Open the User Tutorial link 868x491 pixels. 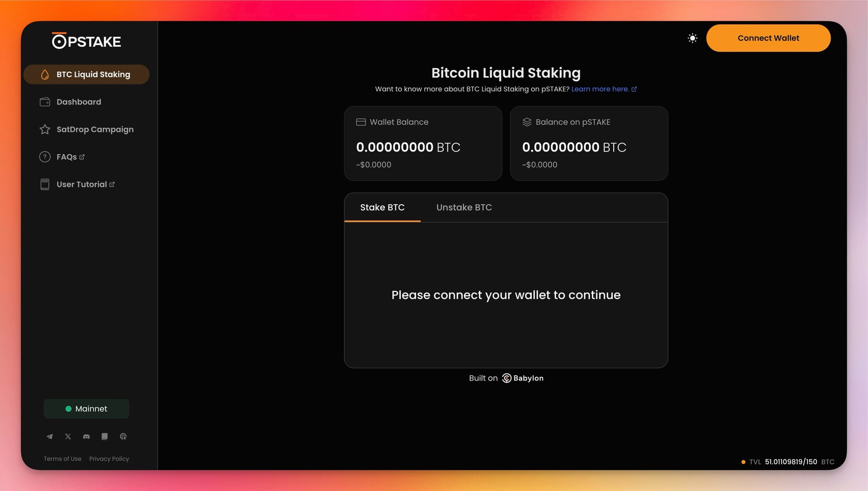coord(85,184)
